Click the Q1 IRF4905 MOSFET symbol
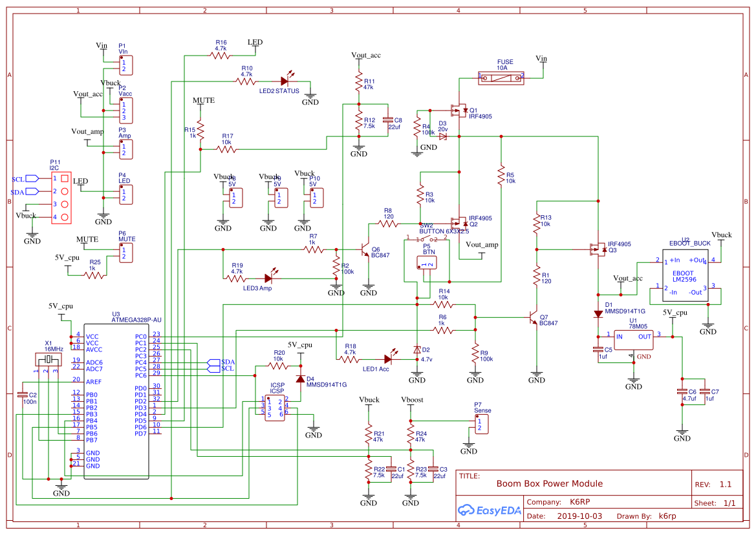 459,110
